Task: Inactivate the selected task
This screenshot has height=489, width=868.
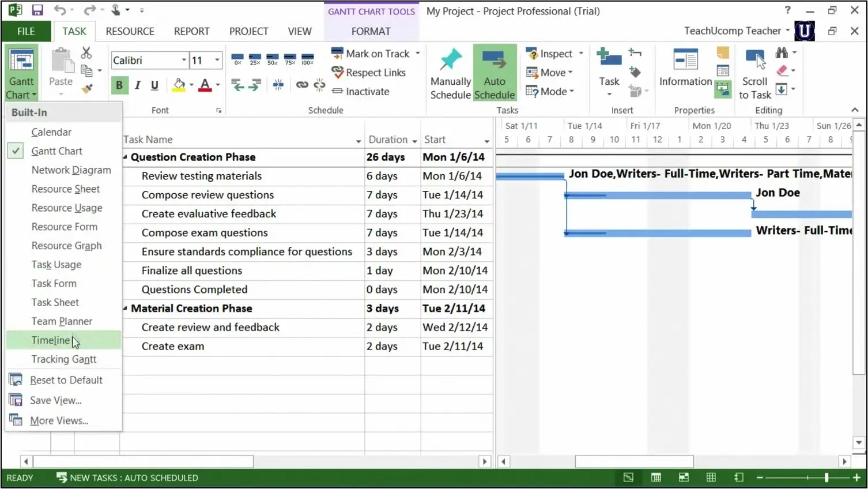Action: tap(365, 92)
